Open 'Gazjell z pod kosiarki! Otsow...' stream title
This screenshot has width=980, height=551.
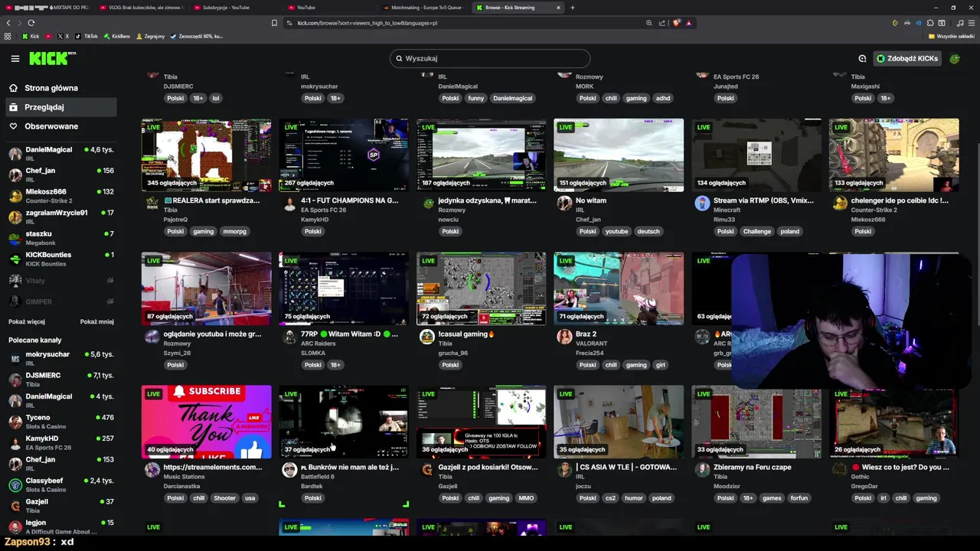click(x=488, y=467)
